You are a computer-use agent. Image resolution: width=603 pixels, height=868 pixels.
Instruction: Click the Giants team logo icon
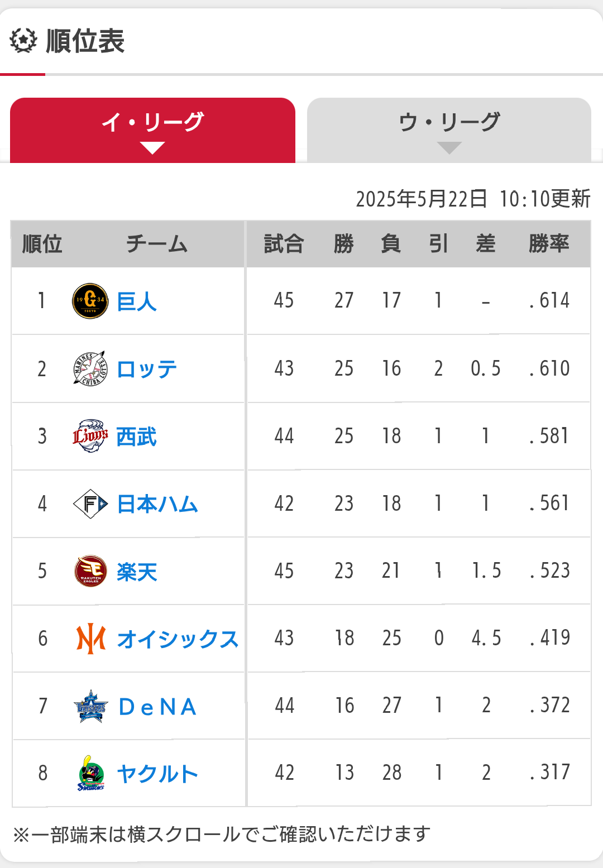[90, 301]
